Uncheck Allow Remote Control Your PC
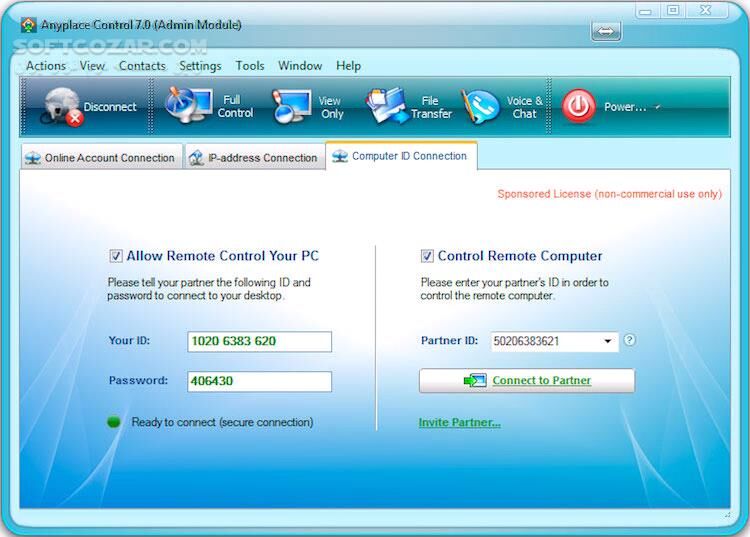This screenshot has height=537, width=750. tap(116, 256)
